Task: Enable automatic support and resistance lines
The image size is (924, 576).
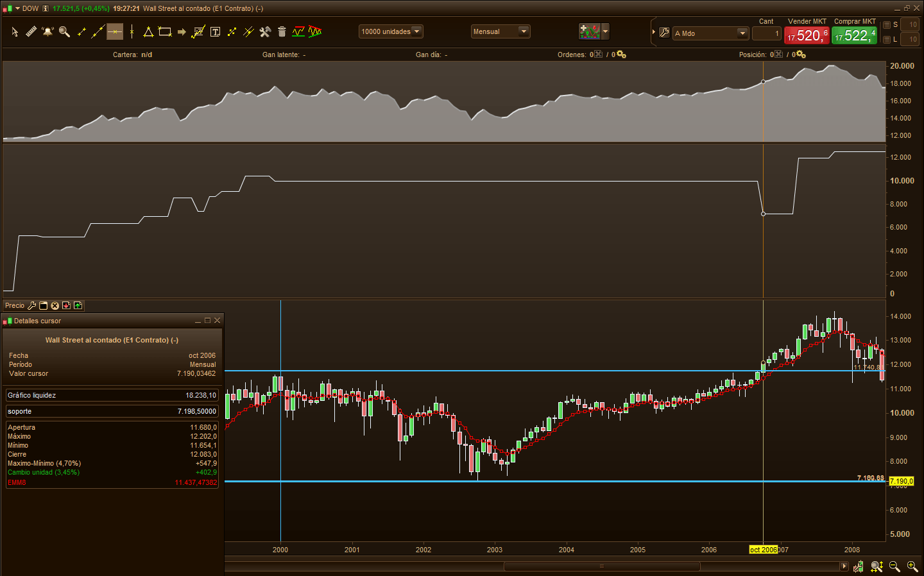Action: point(298,31)
